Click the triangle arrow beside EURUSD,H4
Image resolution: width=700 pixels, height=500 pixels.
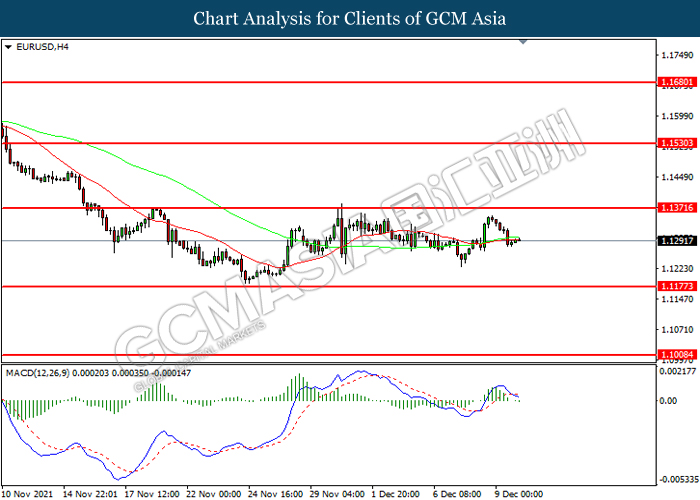click(x=9, y=46)
